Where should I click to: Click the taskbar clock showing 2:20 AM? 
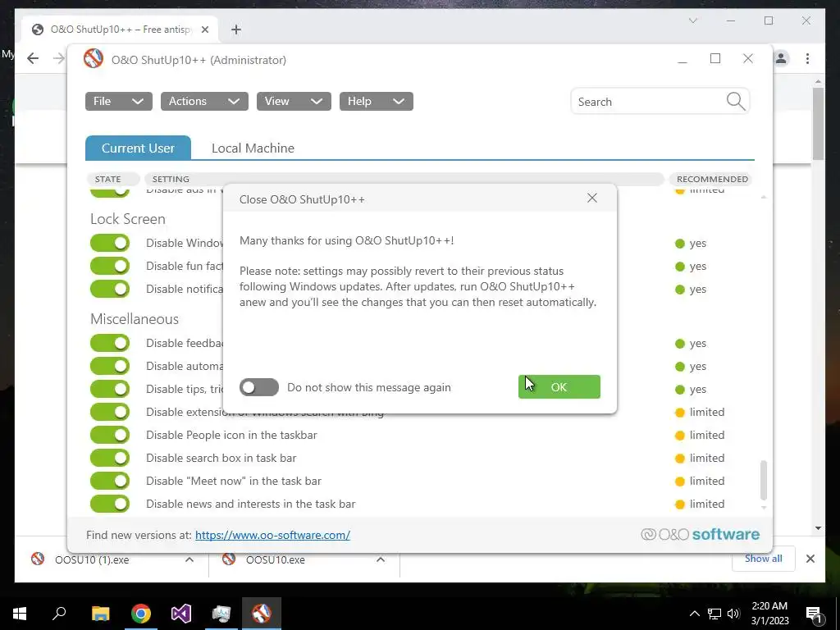tap(769, 614)
